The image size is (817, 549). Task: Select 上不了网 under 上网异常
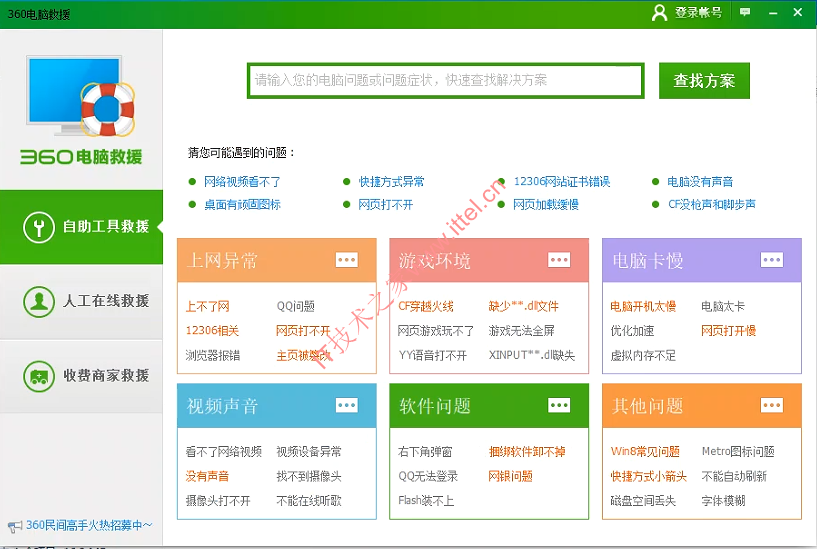tap(207, 306)
